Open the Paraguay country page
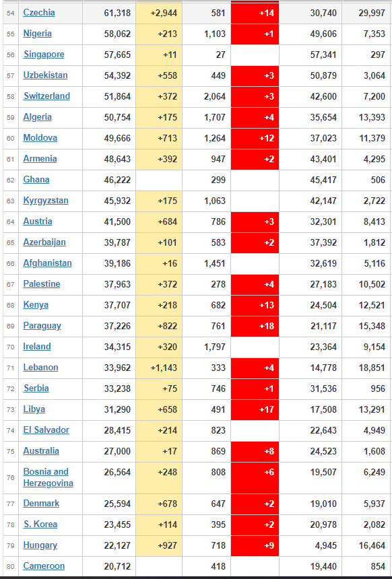 click(42, 326)
